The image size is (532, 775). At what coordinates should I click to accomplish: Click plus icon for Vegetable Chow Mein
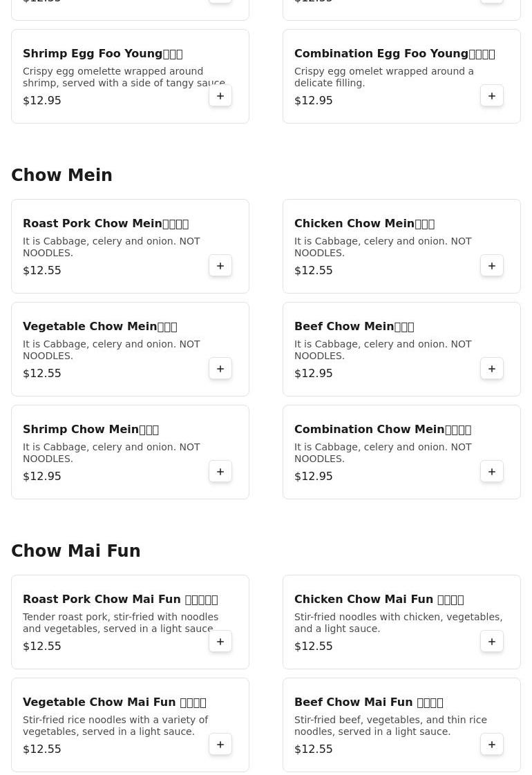(x=220, y=369)
